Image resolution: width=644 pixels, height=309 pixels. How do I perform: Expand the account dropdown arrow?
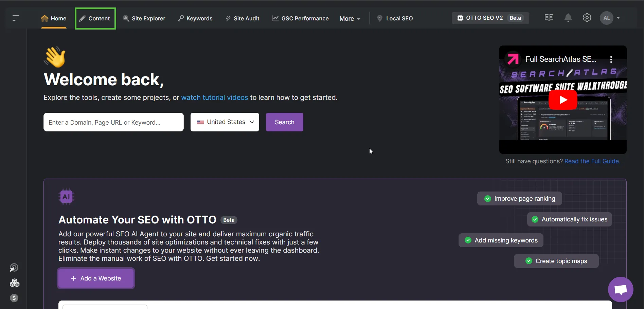pos(618,18)
